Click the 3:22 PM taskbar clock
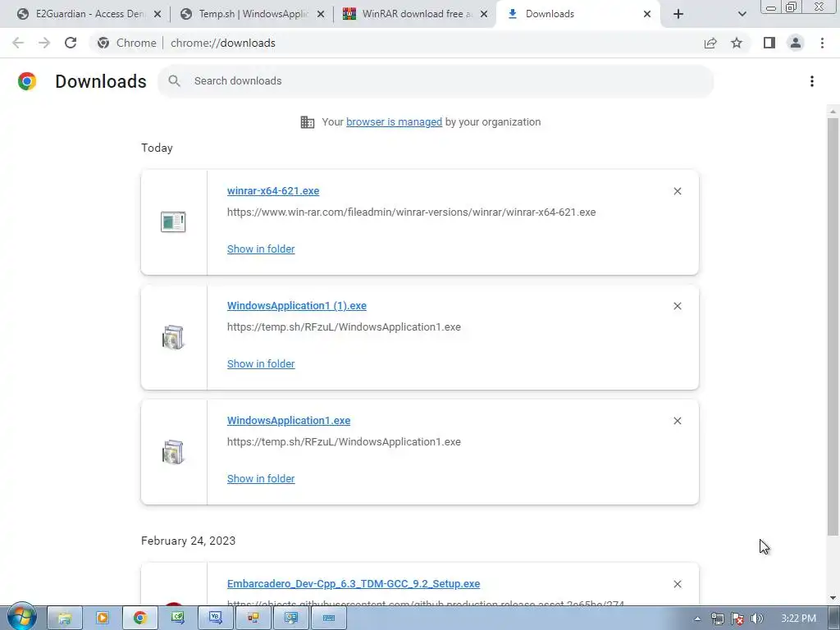 (x=798, y=619)
